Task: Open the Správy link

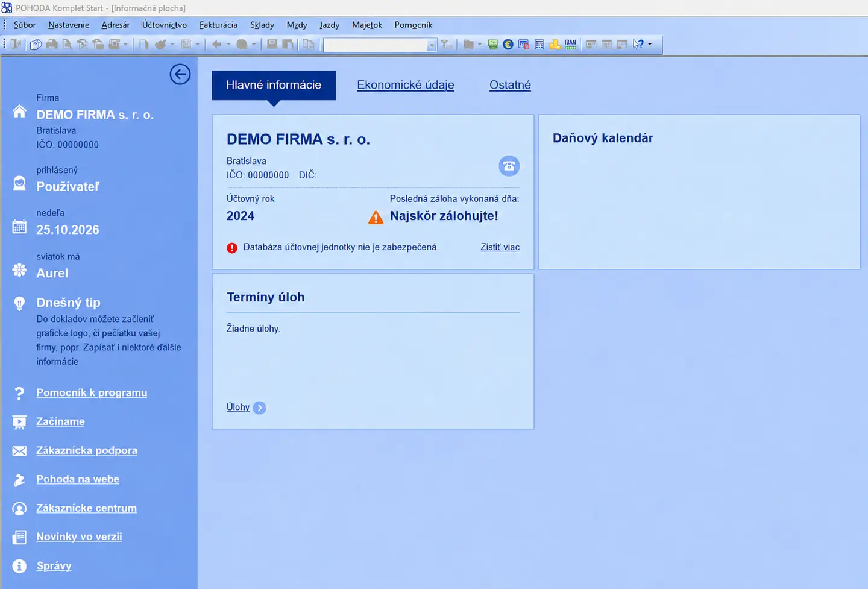Action: [x=54, y=565]
